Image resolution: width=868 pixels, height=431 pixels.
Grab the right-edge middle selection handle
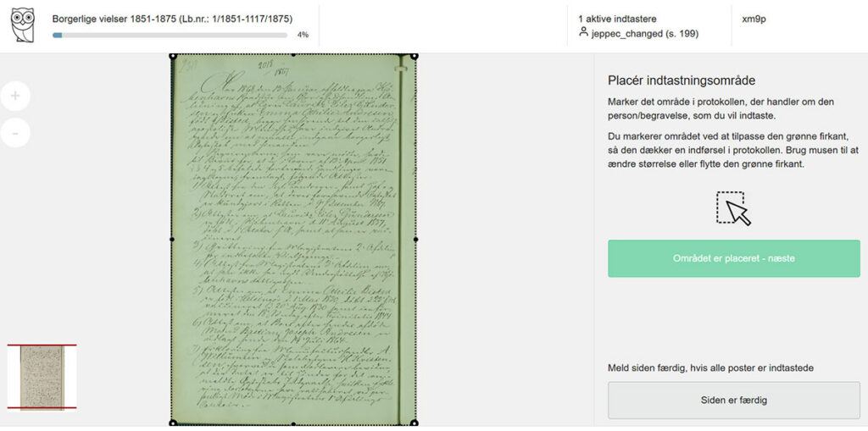pyautogui.click(x=415, y=239)
